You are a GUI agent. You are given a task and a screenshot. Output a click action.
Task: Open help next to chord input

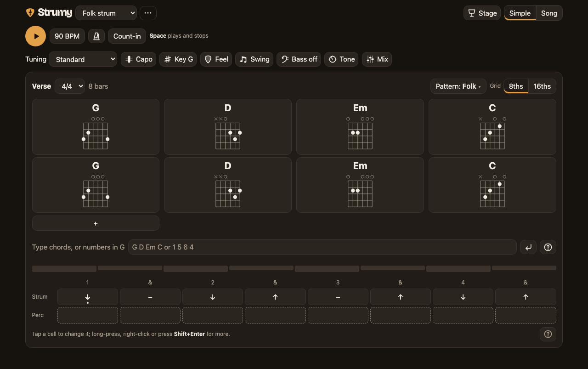(x=548, y=247)
